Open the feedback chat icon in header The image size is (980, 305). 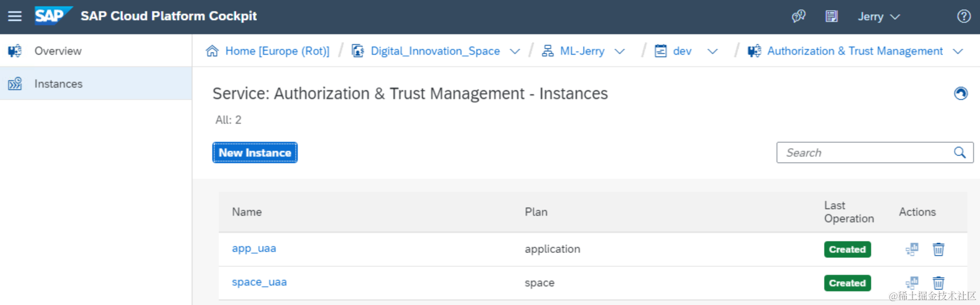pos(798,16)
